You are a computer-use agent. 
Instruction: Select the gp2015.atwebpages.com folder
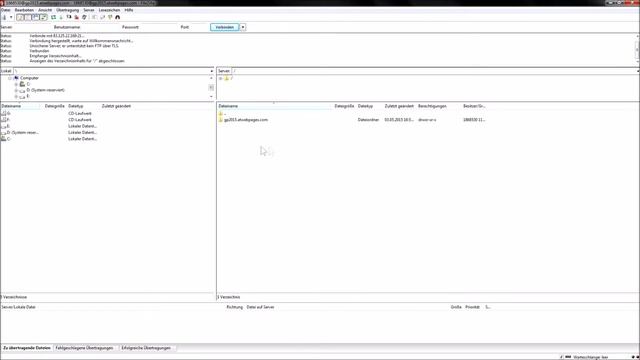pyautogui.click(x=246, y=120)
